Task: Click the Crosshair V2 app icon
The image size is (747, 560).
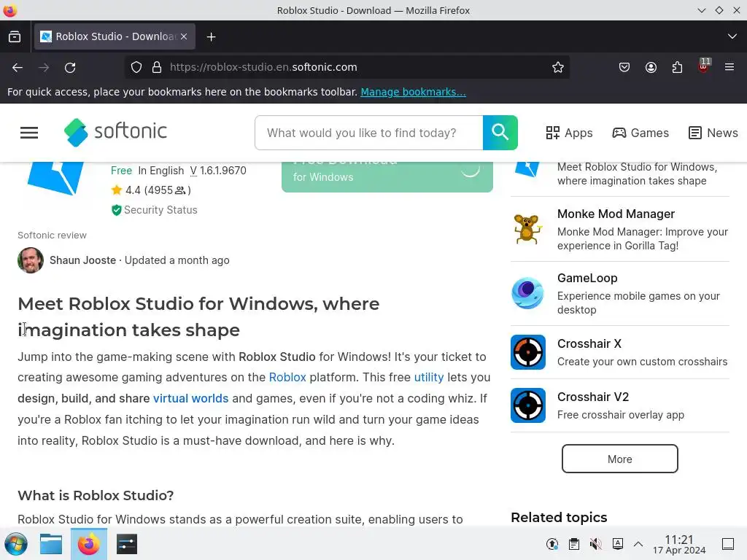Action: pos(528,405)
